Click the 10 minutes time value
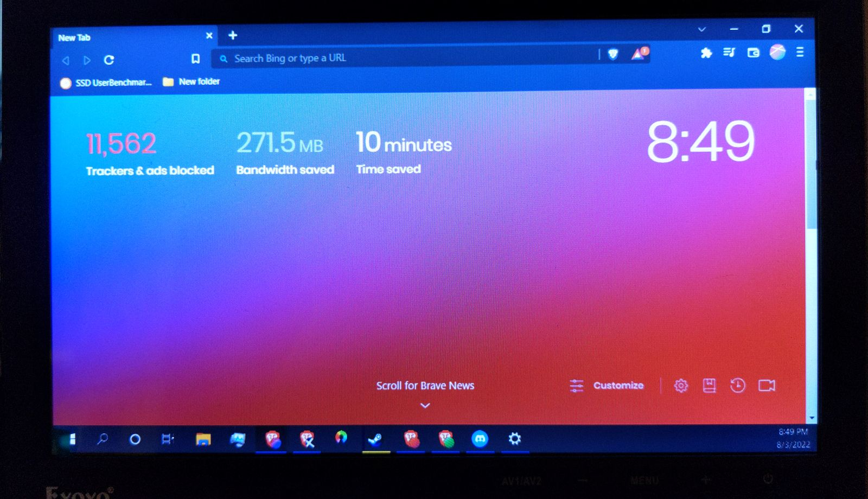 pos(404,143)
